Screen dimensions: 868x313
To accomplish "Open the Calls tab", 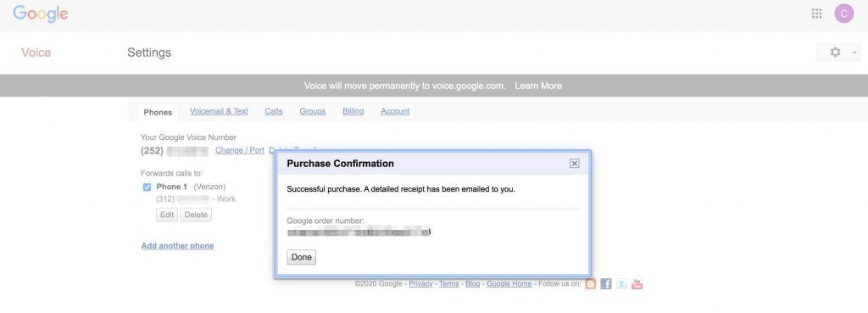I will [x=274, y=111].
